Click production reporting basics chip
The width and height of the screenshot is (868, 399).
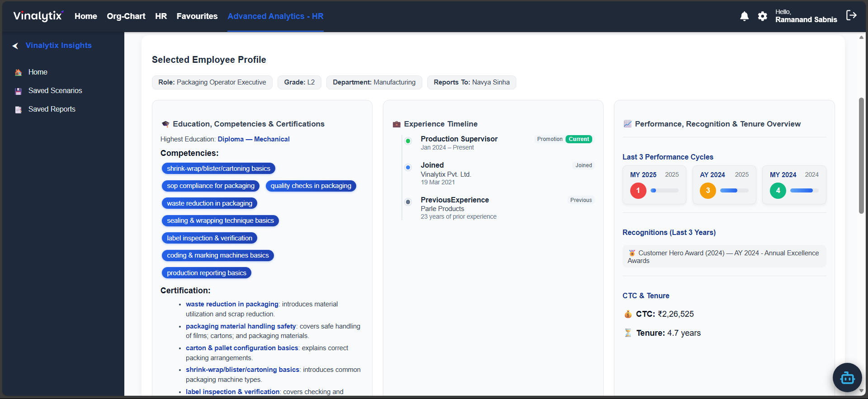[207, 273]
